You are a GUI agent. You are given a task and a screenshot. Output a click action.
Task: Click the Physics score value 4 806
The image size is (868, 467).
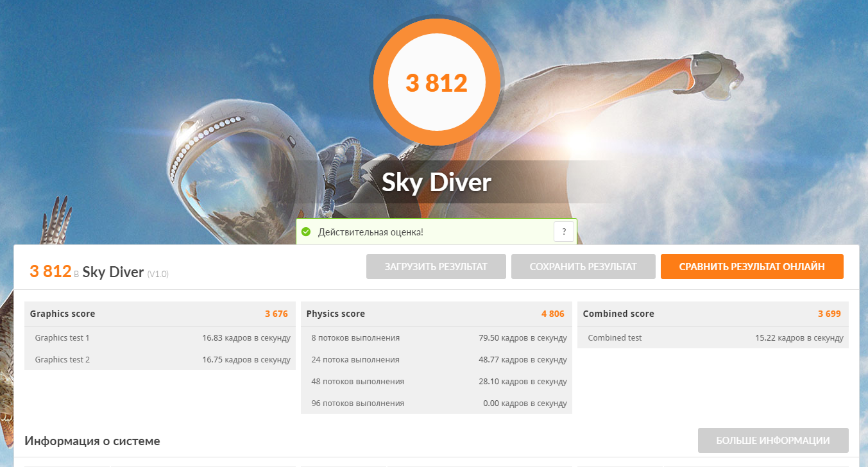(x=553, y=314)
